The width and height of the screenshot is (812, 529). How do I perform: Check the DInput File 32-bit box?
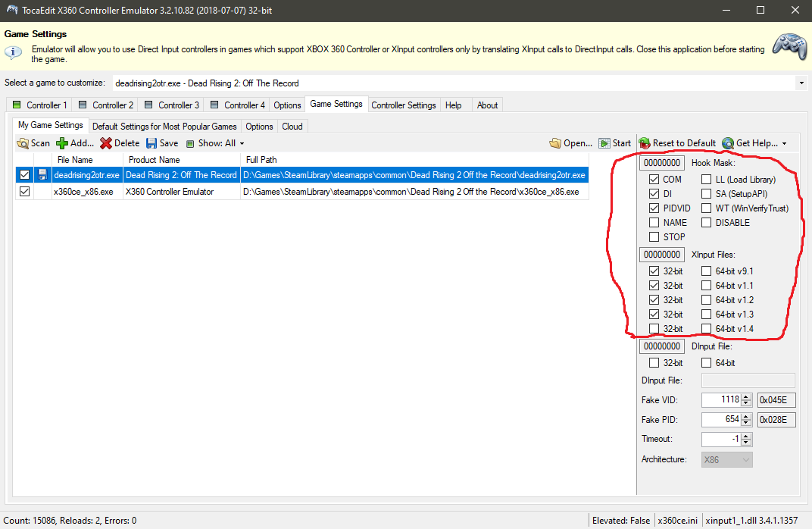(x=654, y=363)
